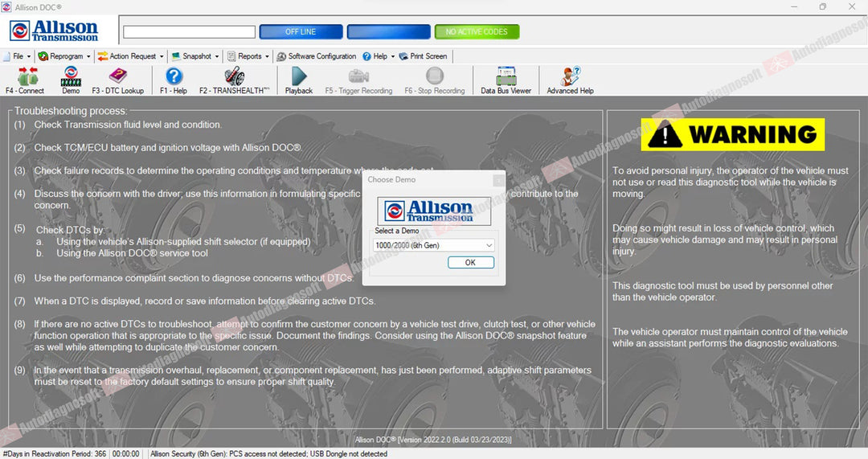Open the Help menu in menu bar
The width and height of the screenshot is (868, 459).
tap(379, 56)
